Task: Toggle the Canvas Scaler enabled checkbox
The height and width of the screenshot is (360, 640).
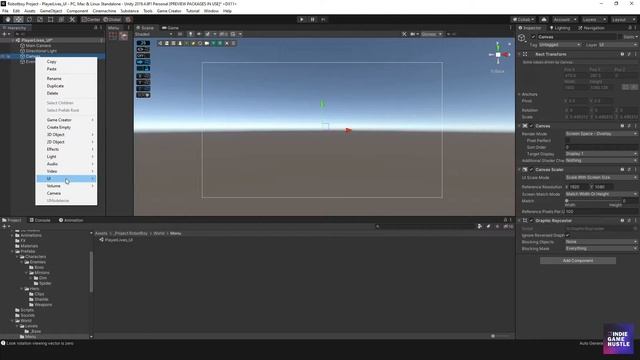Action: click(531, 169)
